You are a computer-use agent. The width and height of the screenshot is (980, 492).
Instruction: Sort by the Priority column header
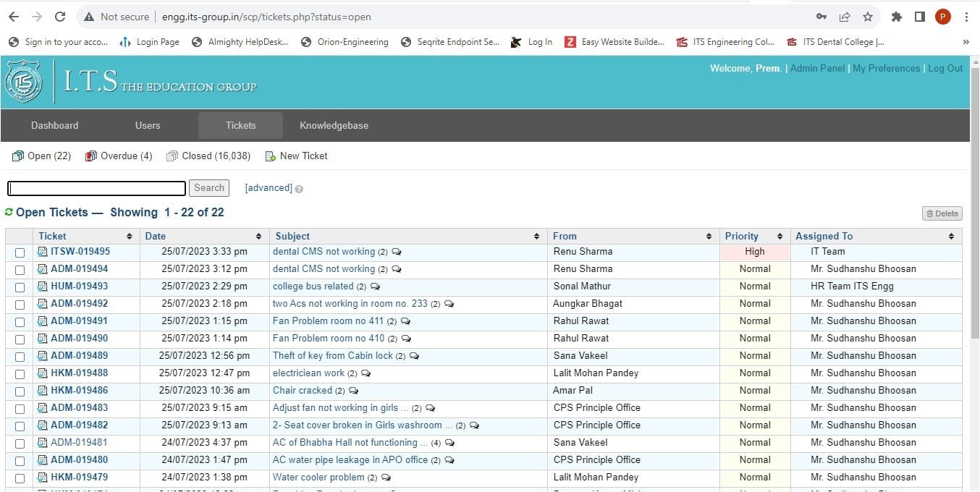click(754, 236)
